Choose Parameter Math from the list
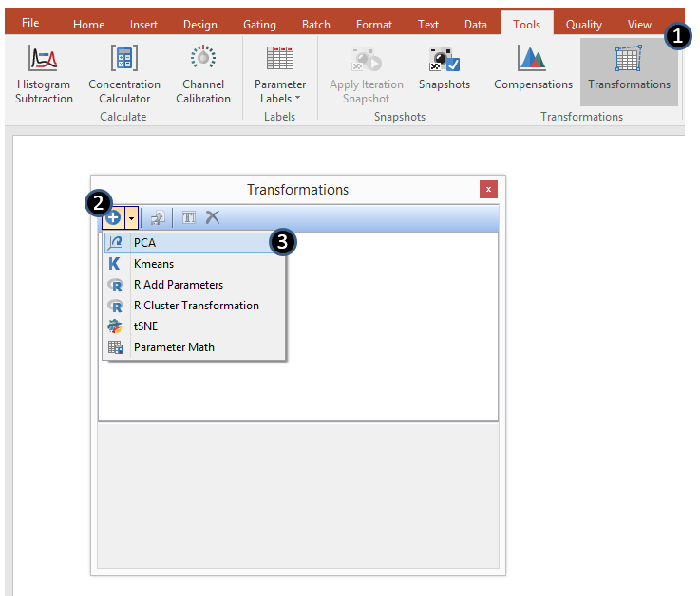 (174, 347)
